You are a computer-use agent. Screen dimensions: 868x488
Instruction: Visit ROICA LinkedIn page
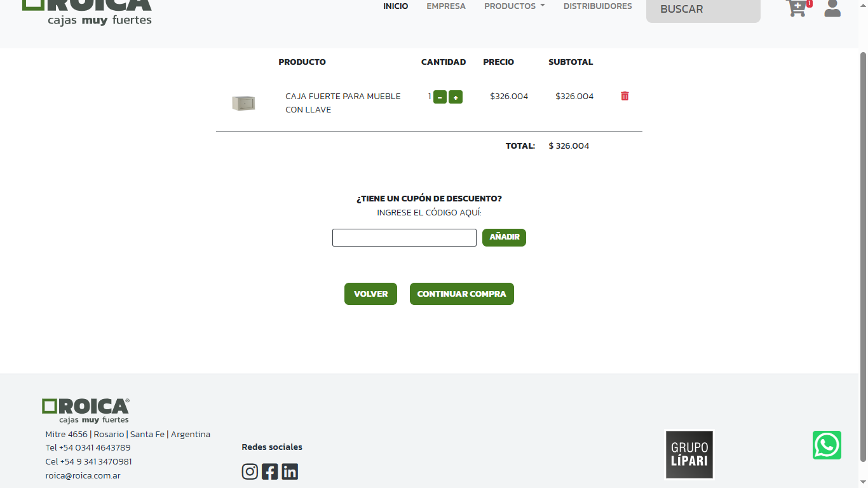290,471
